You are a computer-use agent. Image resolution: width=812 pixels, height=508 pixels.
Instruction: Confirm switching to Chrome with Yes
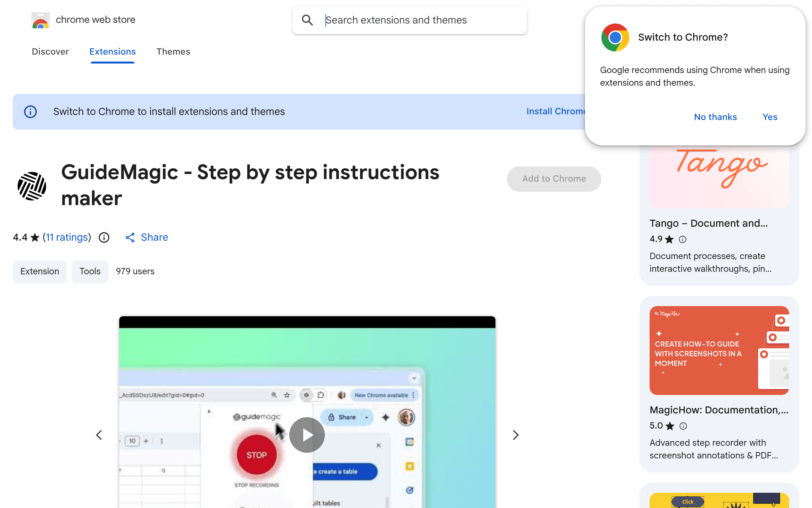click(770, 117)
